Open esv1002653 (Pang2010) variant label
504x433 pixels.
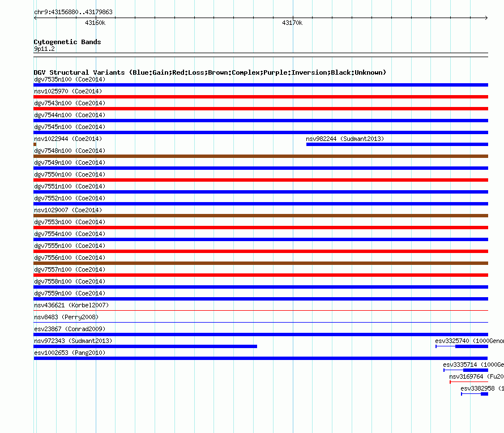tap(70, 353)
